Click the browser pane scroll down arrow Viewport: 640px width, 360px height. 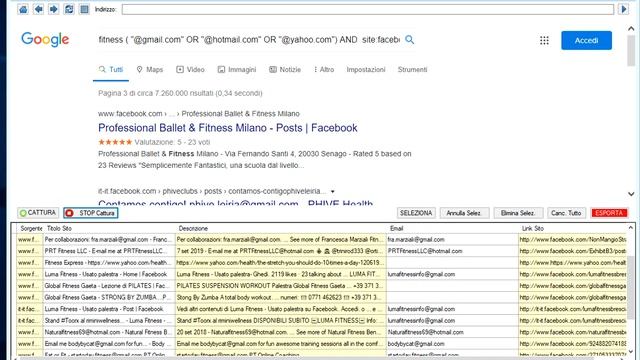(631, 194)
